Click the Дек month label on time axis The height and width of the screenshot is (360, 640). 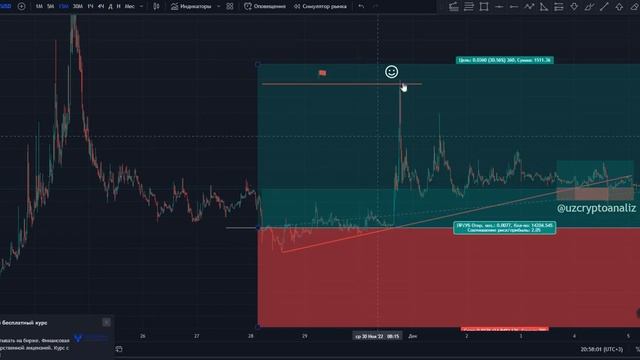pyautogui.click(x=413, y=336)
